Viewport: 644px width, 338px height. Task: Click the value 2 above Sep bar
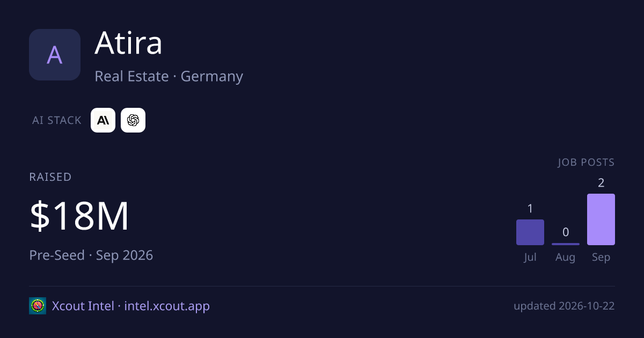click(601, 183)
